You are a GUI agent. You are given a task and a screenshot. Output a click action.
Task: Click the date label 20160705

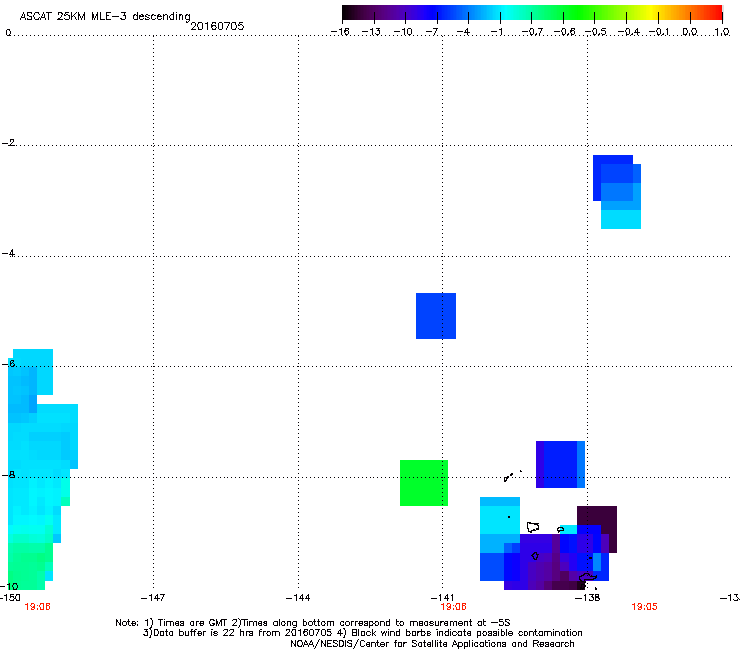217,26
